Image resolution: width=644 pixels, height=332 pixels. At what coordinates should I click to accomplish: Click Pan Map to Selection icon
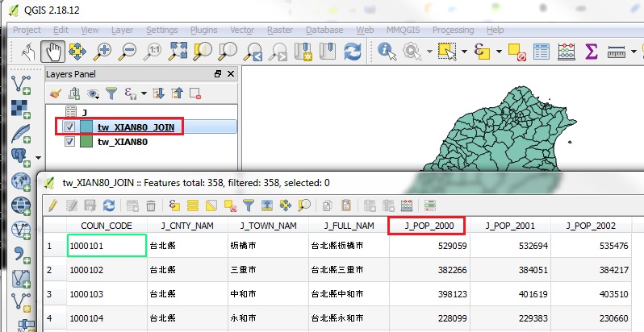(x=77, y=52)
